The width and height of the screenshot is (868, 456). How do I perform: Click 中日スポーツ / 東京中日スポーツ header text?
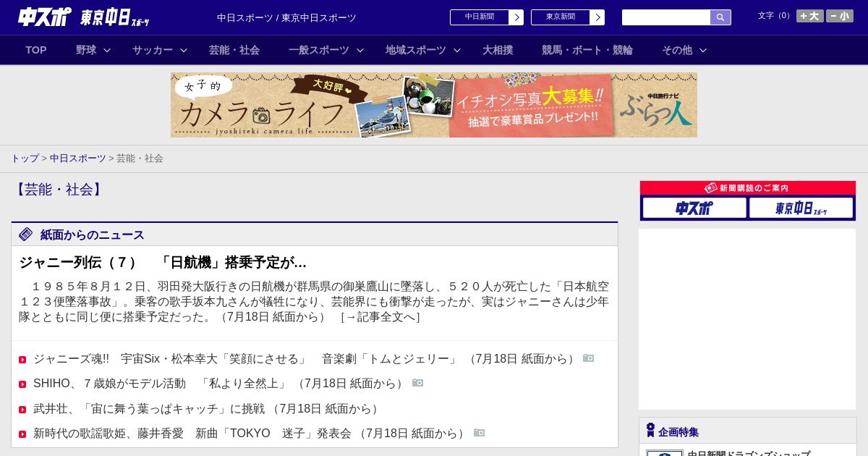click(286, 18)
